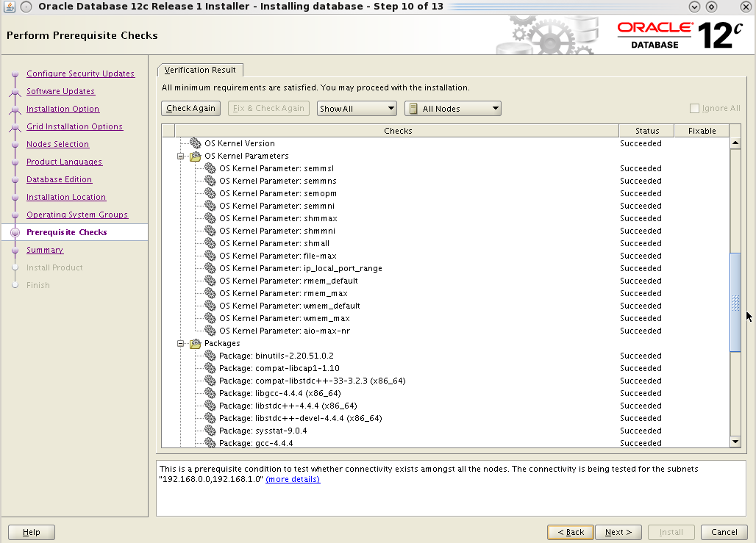
Task: Toggle the Ignore All checkbox
Action: 694,109
